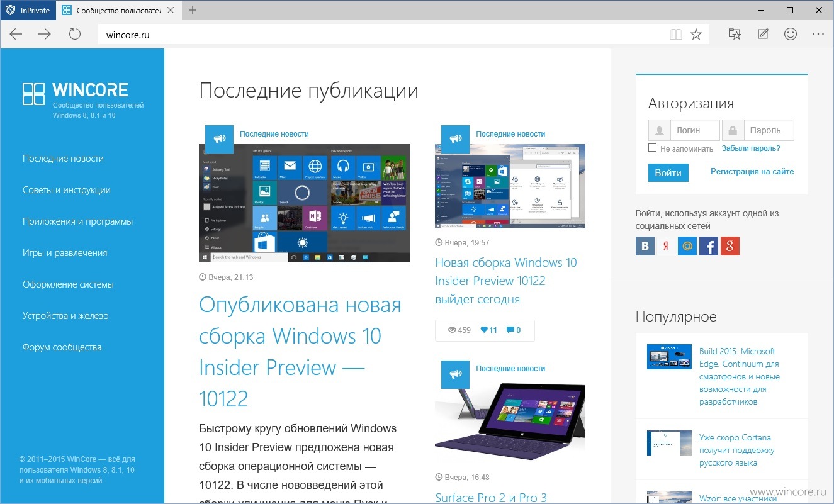Viewport: 834px width, 504px height.
Task: Open 'Уже скоро Cortana получит поддержку' link
Action: (x=737, y=450)
